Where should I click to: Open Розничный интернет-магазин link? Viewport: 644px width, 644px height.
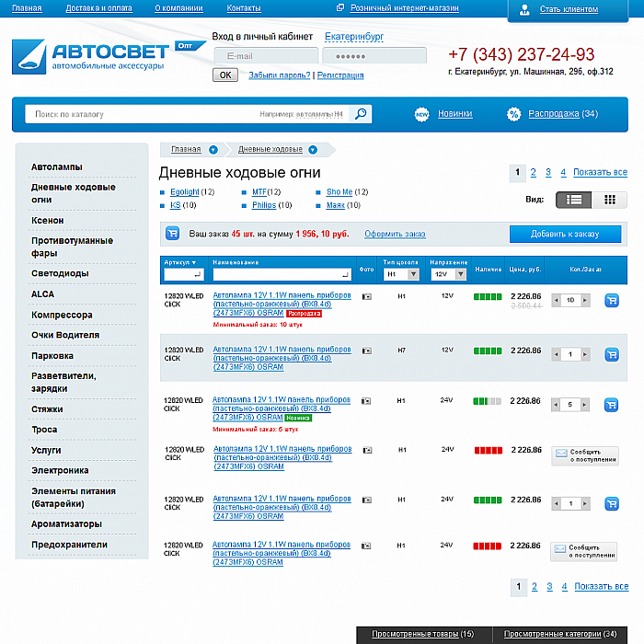[x=405, y=7]
